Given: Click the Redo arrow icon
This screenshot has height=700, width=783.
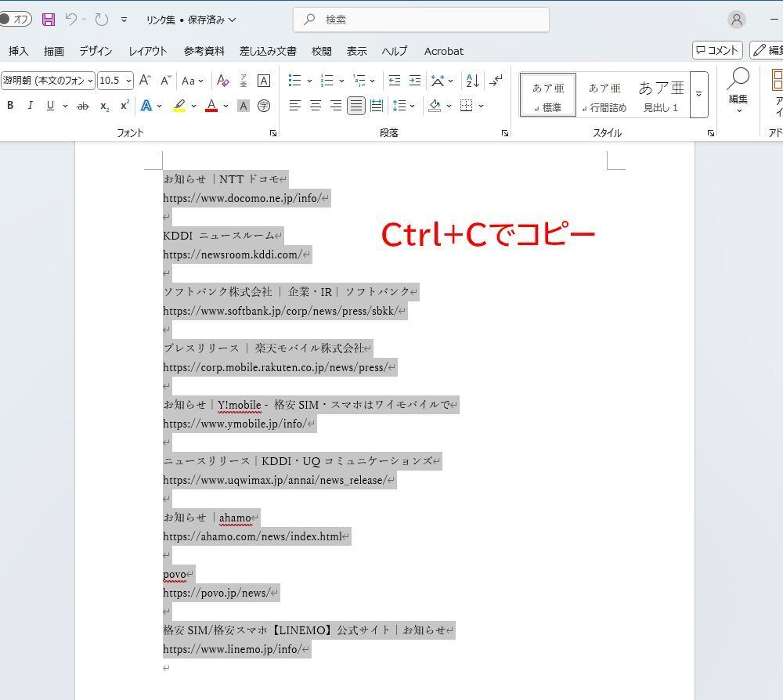Looking at the screenshot, I should [x=102, y=20].
